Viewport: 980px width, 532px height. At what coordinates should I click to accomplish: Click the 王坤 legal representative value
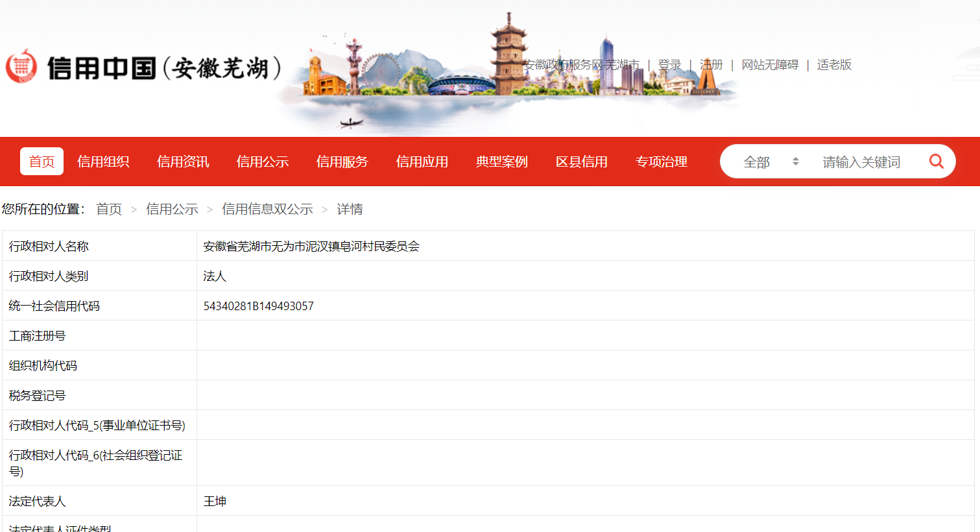[215, 502]
